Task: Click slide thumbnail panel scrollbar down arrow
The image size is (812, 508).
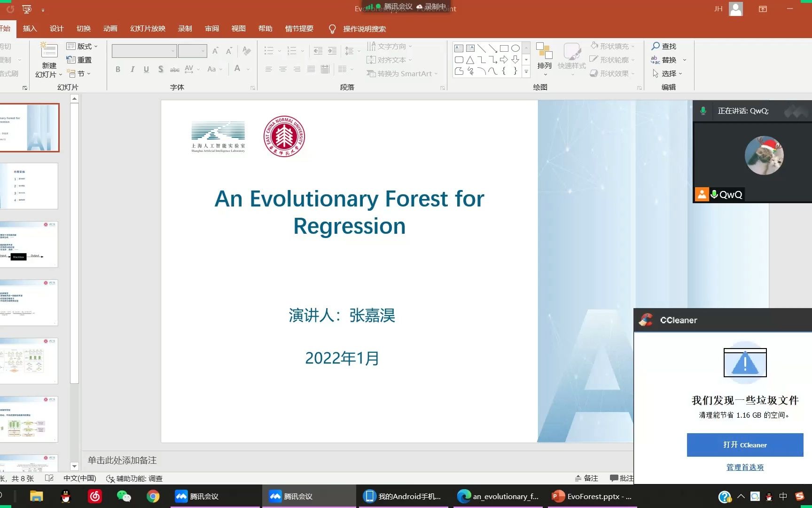Action: pos(74,466)
